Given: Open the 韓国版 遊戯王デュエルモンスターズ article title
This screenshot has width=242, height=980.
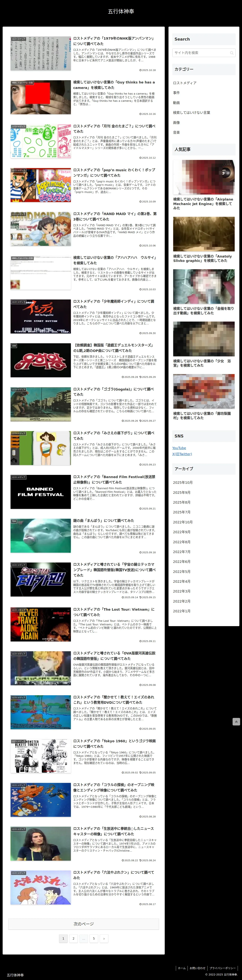Looking at the screenshot, I should 113,348.
